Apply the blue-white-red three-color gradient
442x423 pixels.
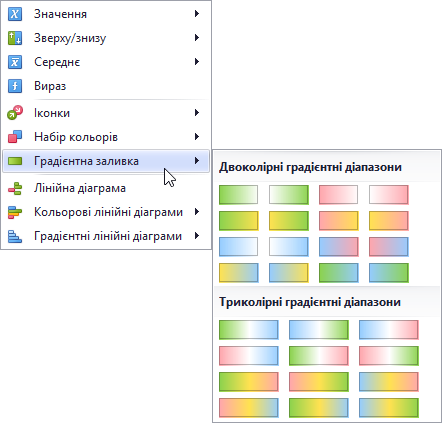coord(389,330)
